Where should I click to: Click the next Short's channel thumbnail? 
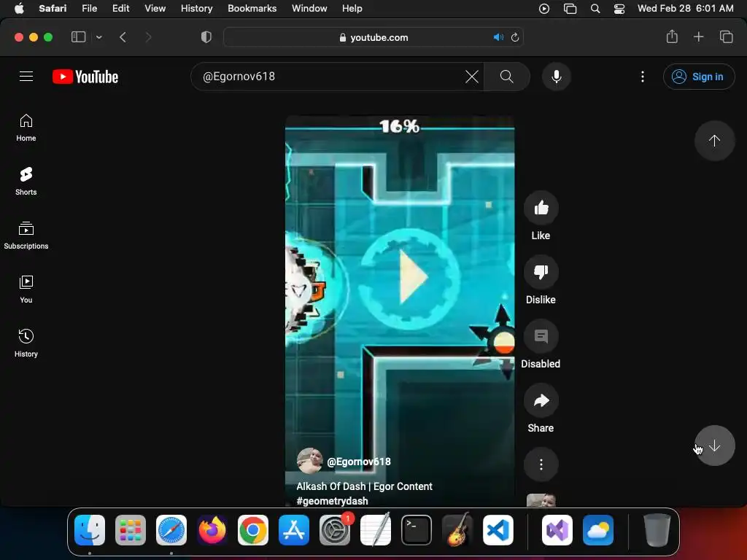coord(541,500)
